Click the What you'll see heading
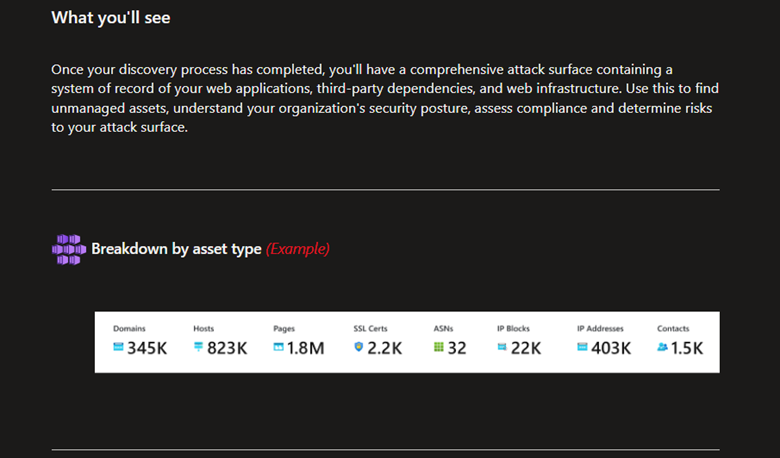The width and height of the screenshot is (780, 458). click(111, 18)
